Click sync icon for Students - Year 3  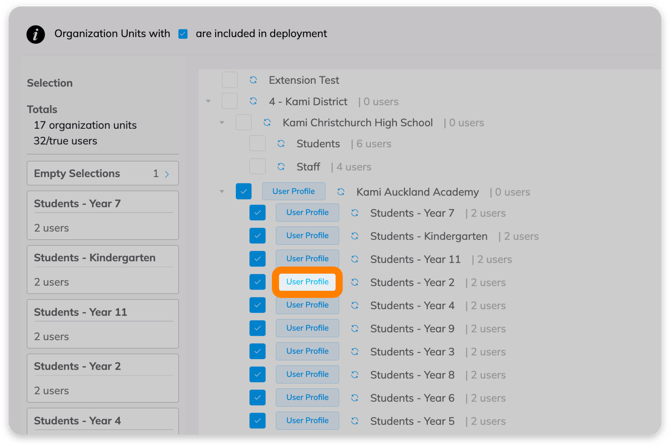[x=355, y=351]
